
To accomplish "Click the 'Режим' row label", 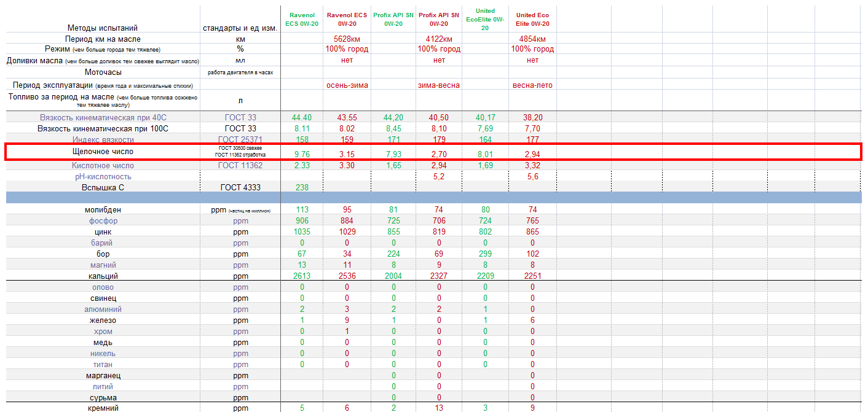I will pos(103,49).
